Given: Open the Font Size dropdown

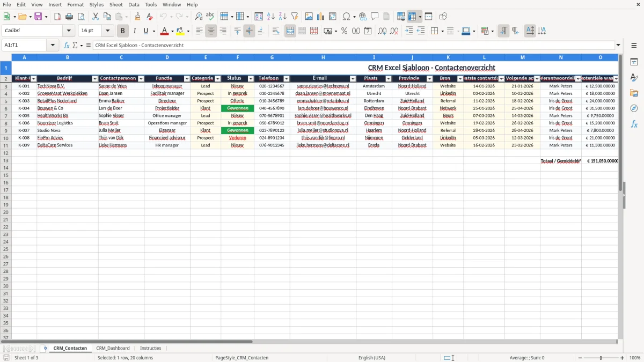Looking at the screenshot, I should click(107, 31).
